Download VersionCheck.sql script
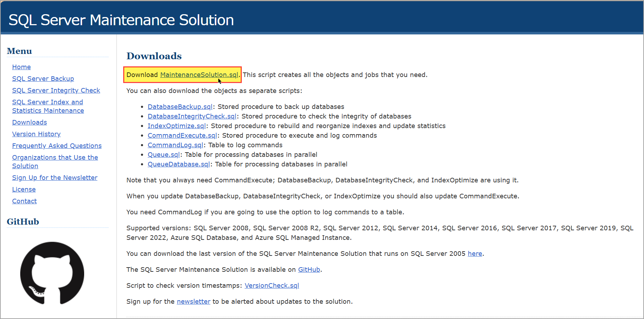 [272, 286]
